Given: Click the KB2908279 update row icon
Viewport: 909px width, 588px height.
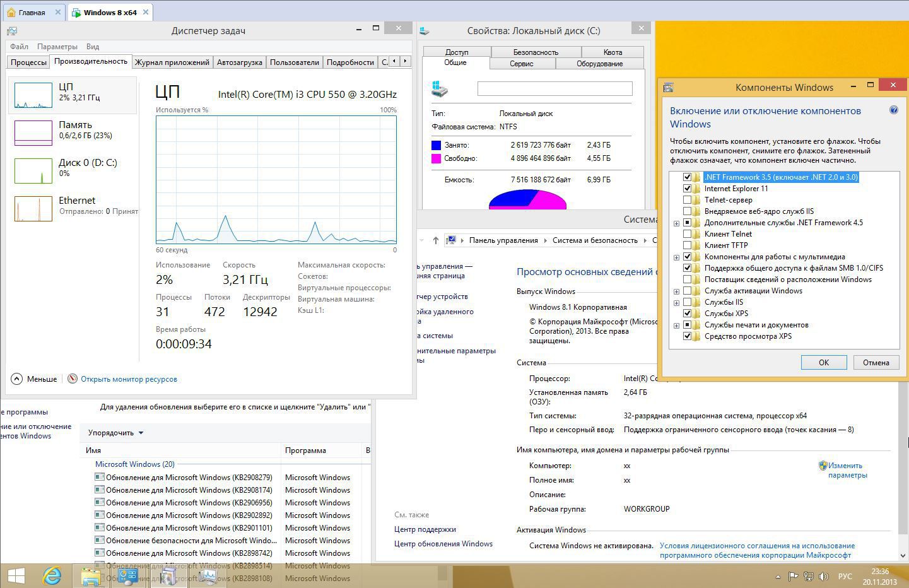Looking at the screenshot, I should tap(99, 477).
